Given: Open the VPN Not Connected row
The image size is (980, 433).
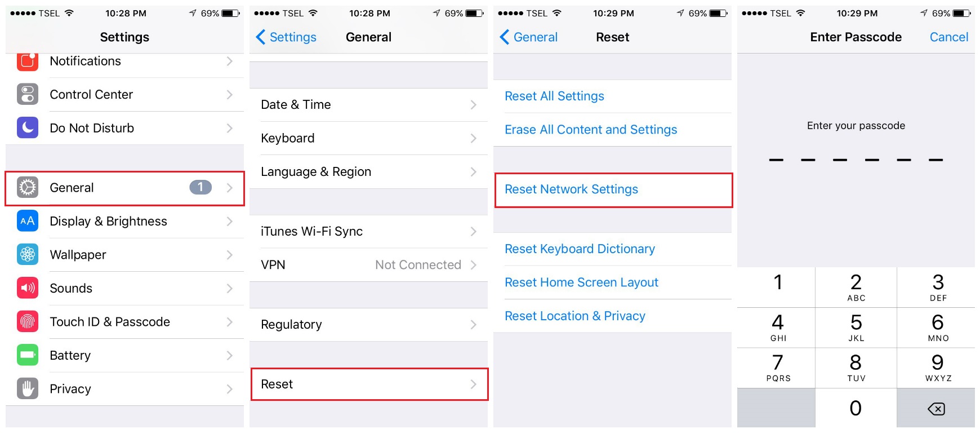Looking at the screenshot, I should (x=369, y=265).
